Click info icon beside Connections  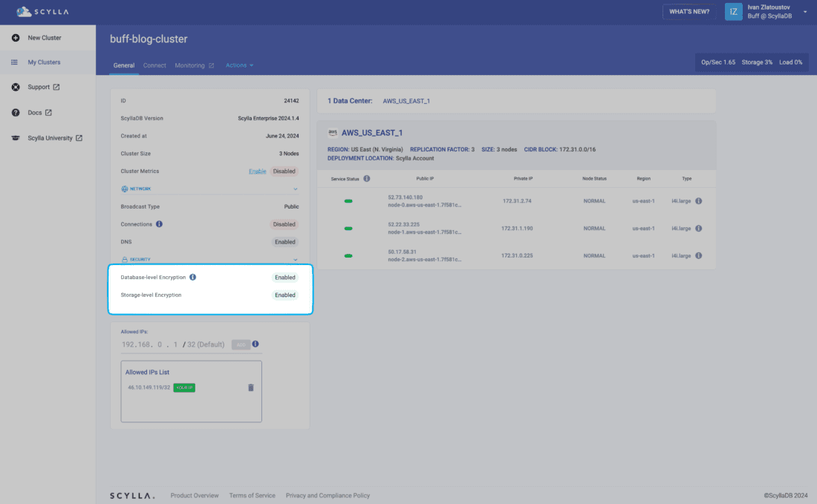tap(160, 224)
